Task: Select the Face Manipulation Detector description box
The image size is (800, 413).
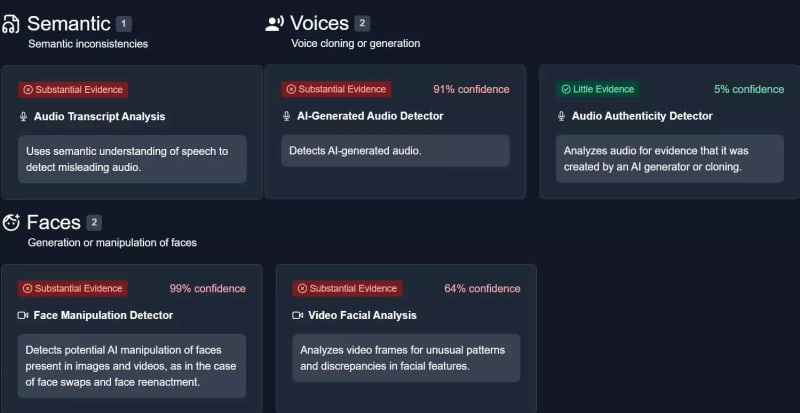Action: click(x=132, y=365)
